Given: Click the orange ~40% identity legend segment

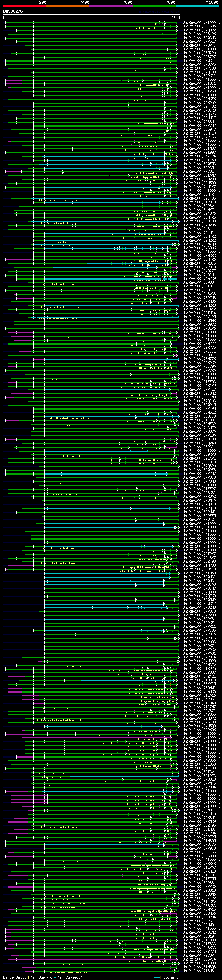Looking at the screenshot, I should (x=68, y=6).
